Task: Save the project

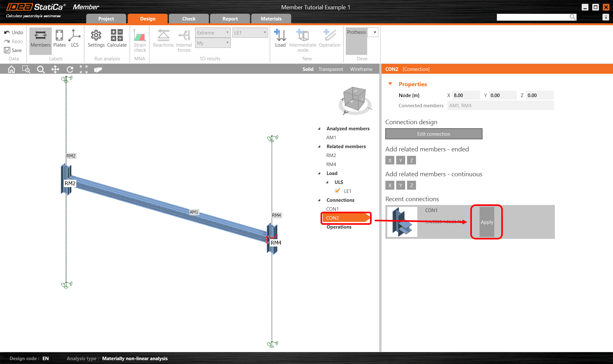Action: point(13,50)
